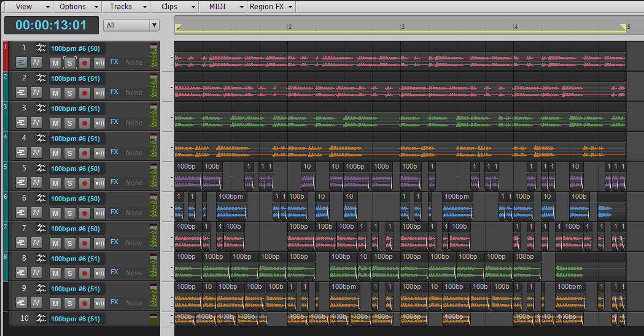Solo track 3
Viewport: 644px width, 336px height.
(70, 123)
